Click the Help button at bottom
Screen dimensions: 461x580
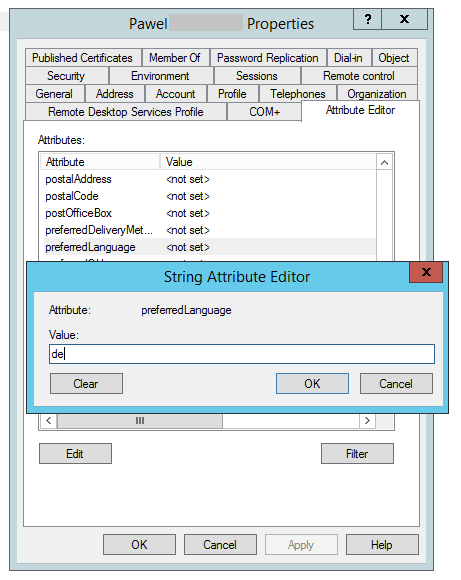382,544
